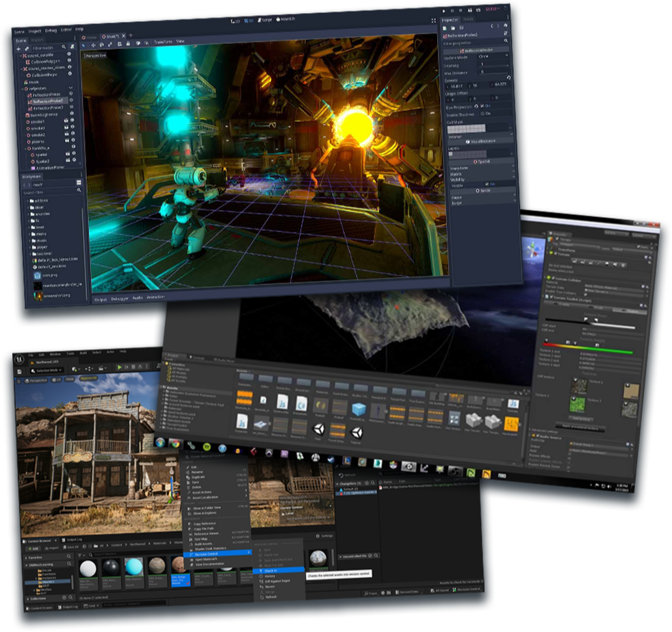Click the Godot Play Scene clapperboard icon
672x632 pixels.
point(469,10)
